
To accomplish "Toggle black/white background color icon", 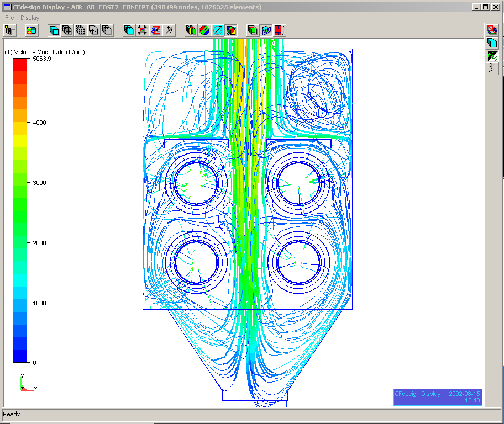I will tap(491, 56).
